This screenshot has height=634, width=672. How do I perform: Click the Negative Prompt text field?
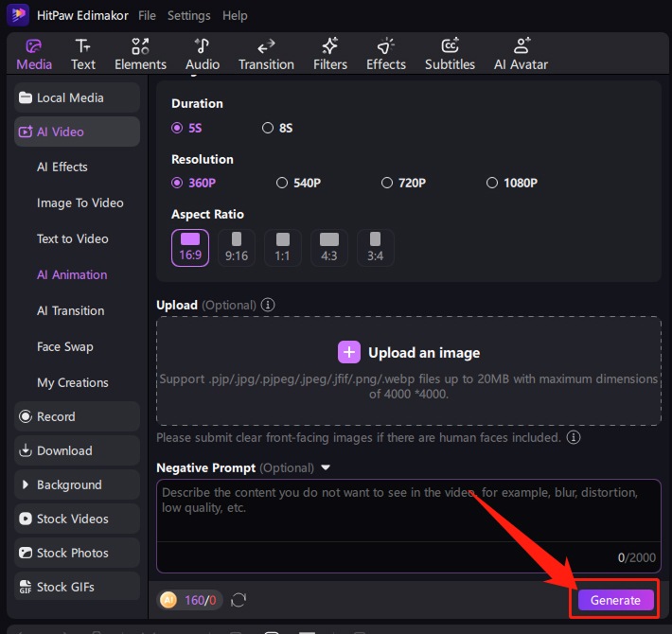[x=407, y=516]
